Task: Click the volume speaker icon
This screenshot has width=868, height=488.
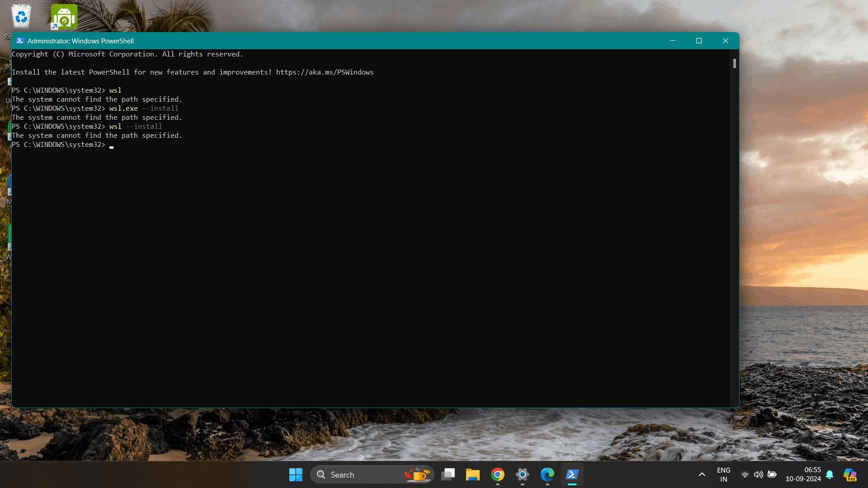Action: pos(758,474)
